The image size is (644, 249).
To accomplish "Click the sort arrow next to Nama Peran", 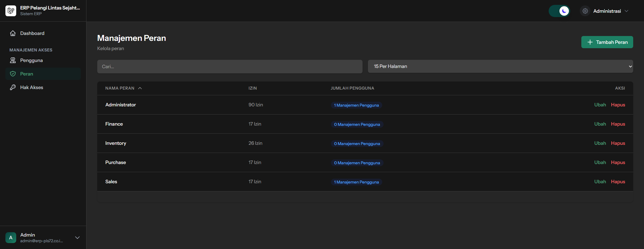I will pyautogui.click(x=140, y=88).
